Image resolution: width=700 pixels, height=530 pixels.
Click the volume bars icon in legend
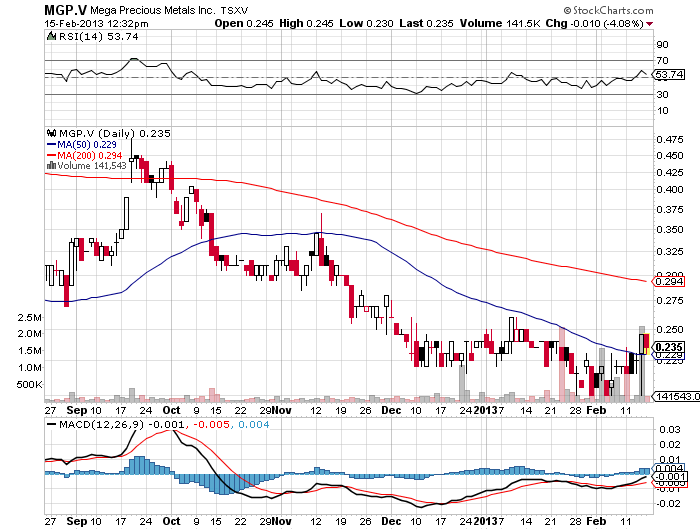51,166
